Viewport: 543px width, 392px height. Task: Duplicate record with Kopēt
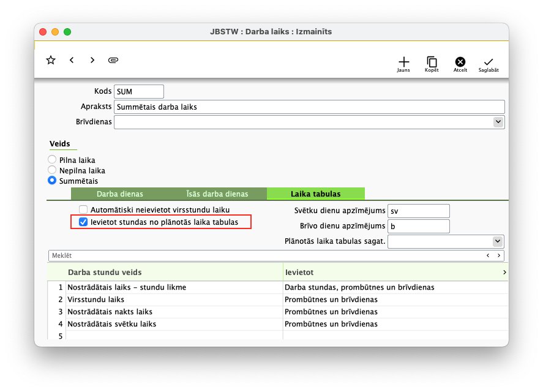tap(432, 64)
